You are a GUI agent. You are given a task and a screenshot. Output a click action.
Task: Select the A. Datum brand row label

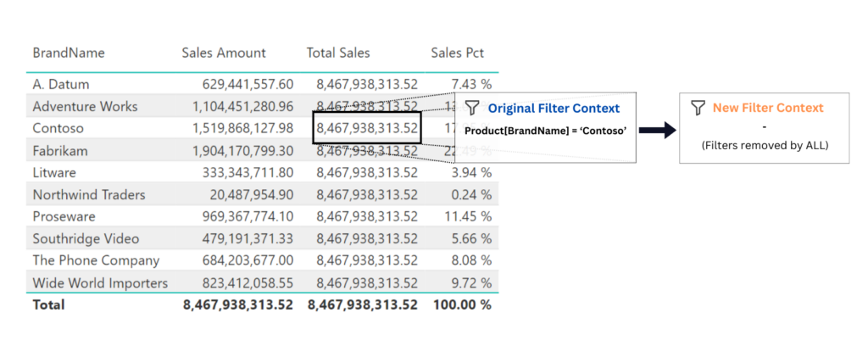coord(61,84)
